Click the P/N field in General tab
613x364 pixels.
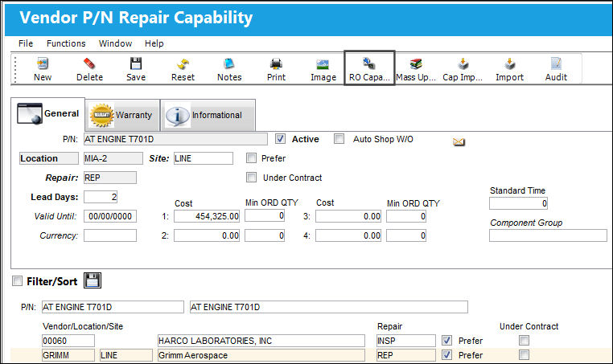pos(175,139)
